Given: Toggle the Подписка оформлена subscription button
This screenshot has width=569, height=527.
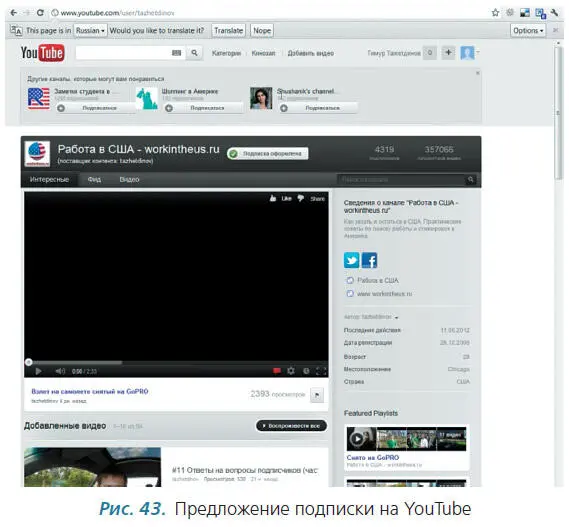Looking at the screenshot, I should 268,154.
